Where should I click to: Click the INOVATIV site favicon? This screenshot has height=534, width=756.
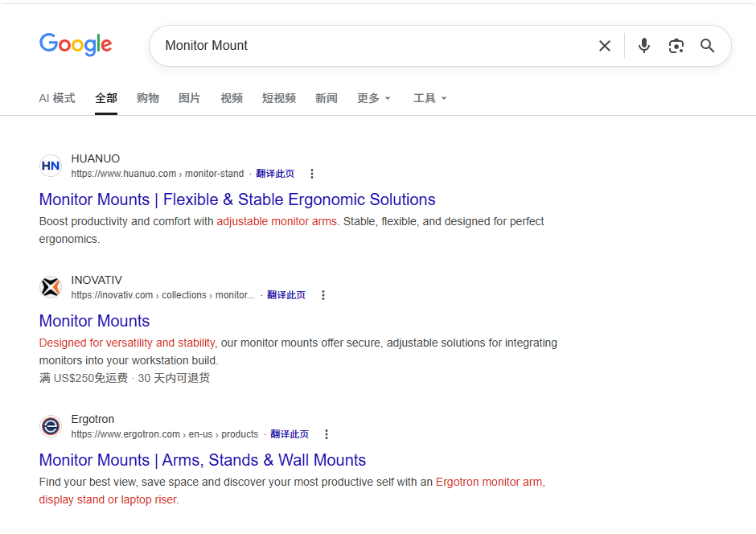(x=51, y=287)
